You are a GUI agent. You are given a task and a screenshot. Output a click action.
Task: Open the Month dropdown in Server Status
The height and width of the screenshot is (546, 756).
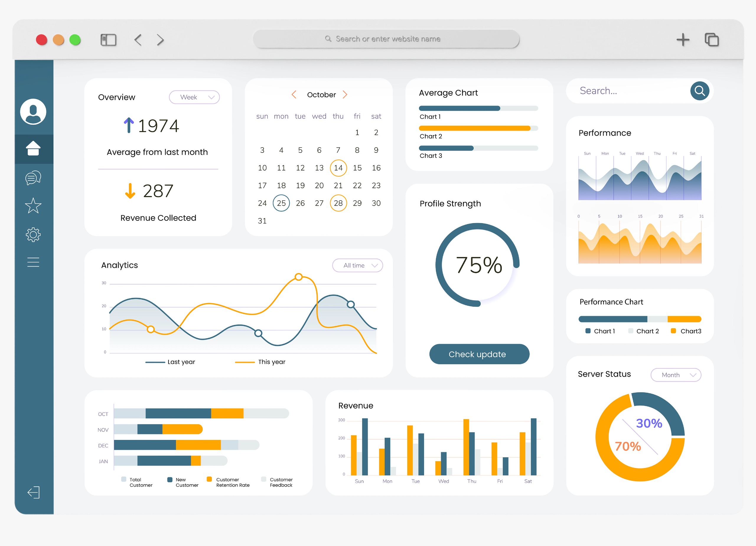[676, 375]
